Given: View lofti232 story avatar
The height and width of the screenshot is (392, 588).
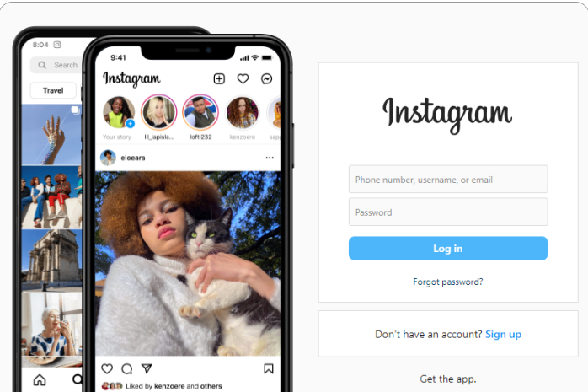Looking at the screenshot, I should (200, 112).
